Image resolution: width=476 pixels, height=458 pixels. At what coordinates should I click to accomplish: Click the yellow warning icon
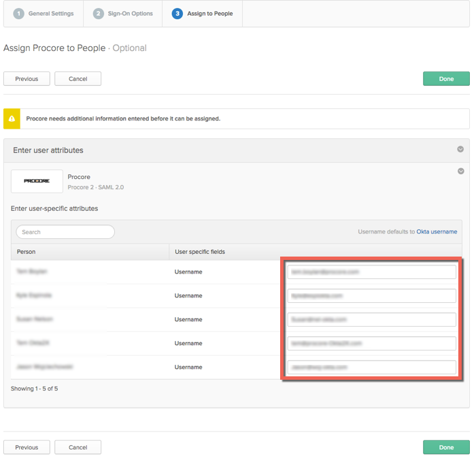[12, 118]
